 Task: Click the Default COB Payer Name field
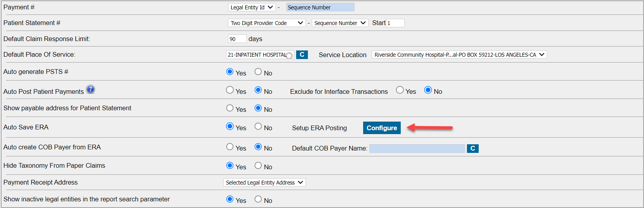[x=417, y=149]
